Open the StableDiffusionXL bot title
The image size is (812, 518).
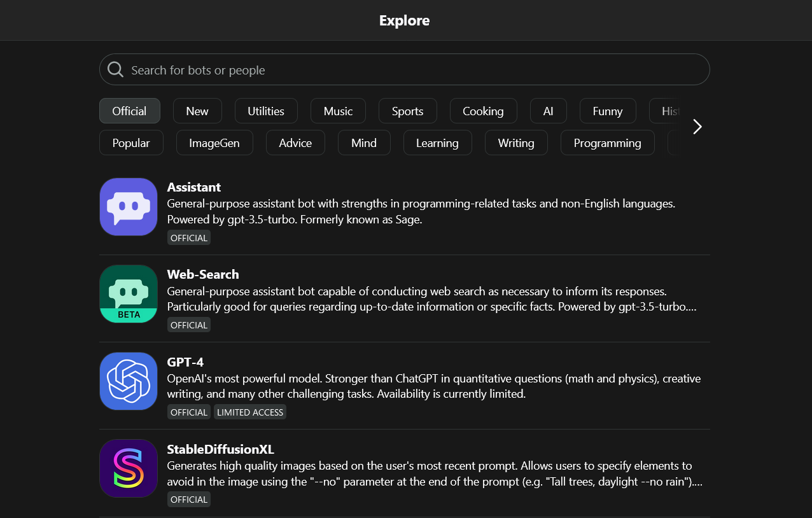(221, 449)
